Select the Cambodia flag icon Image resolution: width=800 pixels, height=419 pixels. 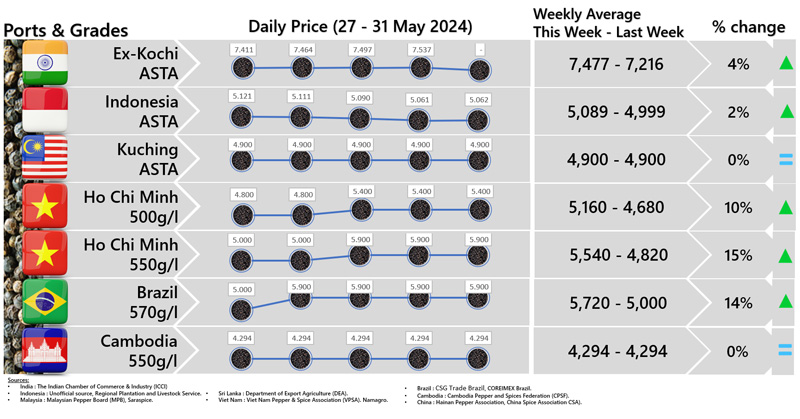pos(44,350)
